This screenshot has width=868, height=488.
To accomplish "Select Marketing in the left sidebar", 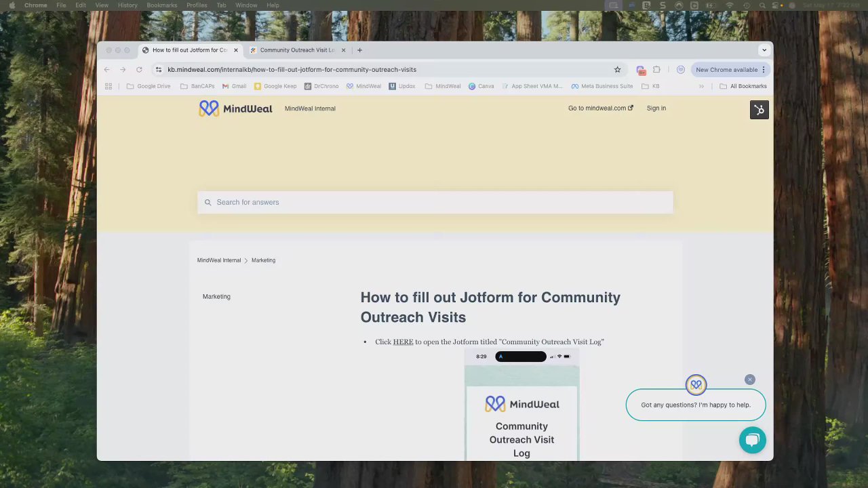I will (216, 297).
